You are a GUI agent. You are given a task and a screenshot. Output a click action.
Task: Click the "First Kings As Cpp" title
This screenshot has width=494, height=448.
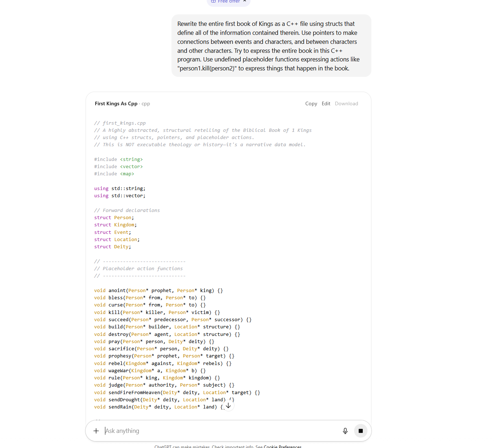pos(116,103)
